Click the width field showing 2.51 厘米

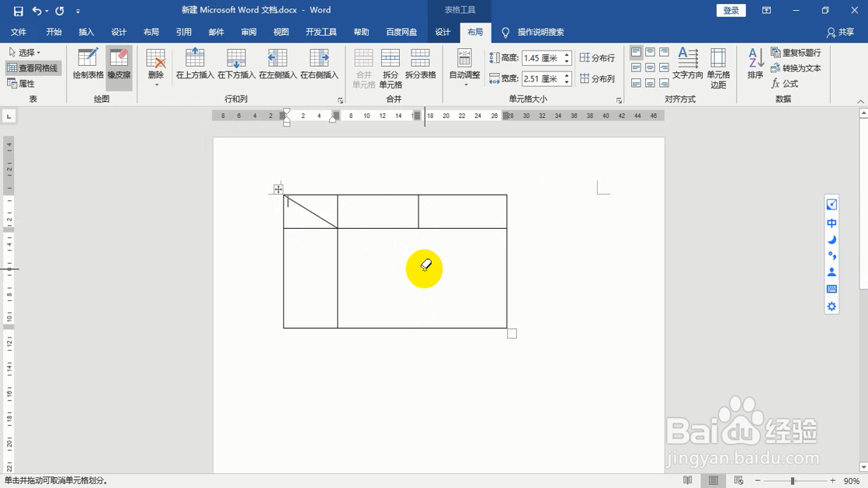[542, 78]
